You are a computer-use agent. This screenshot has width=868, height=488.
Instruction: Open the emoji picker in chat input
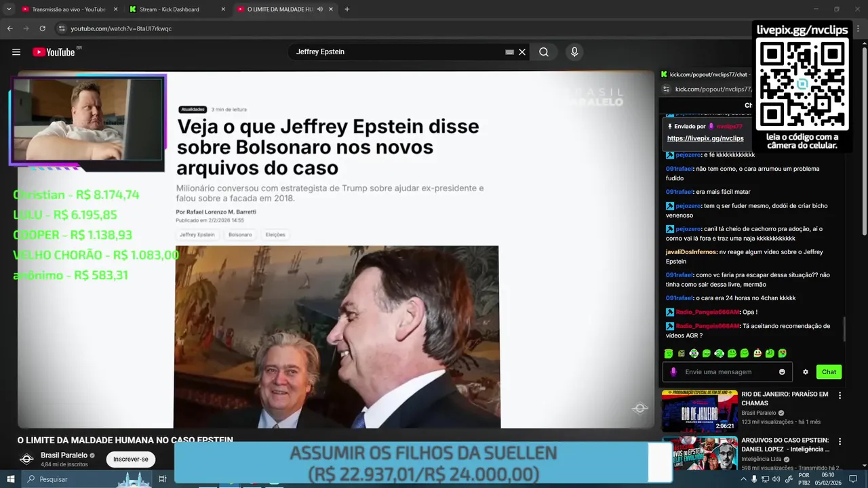782,372
